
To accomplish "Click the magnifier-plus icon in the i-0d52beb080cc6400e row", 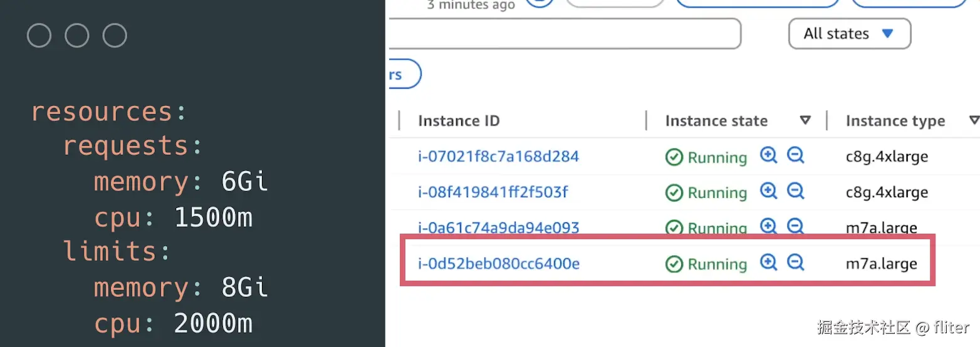I will [768, 263].
